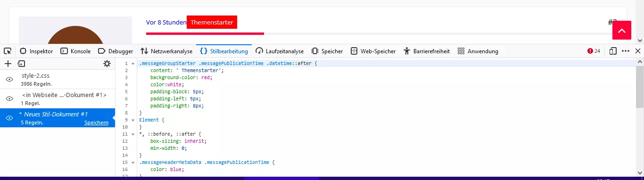This screenshot has height=180, width=644.
Task: Toggle visibility of style-2.css
Action: 9,79
